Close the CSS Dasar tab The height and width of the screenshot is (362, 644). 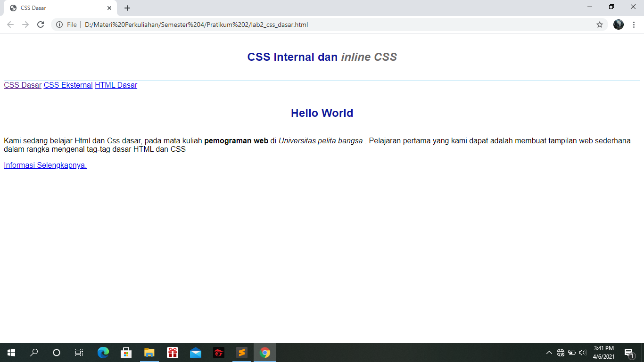coord(109,8)
